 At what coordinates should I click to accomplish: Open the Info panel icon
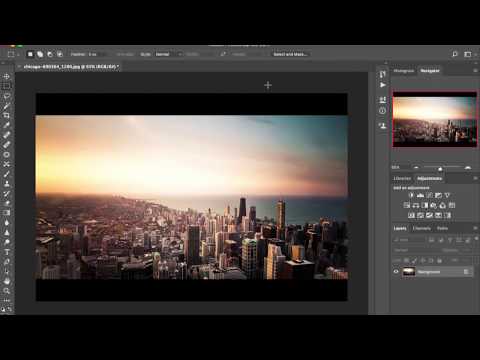pyautogui.click(x=383, y=111)
